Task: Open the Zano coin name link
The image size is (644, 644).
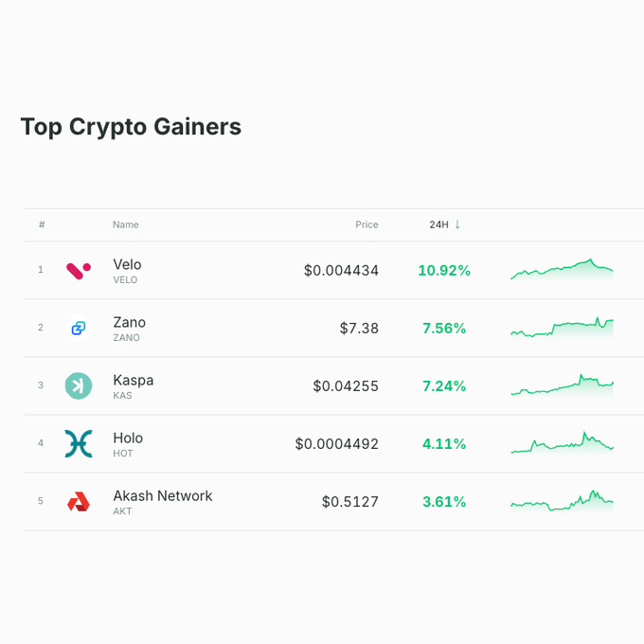Action: point(130,323)
